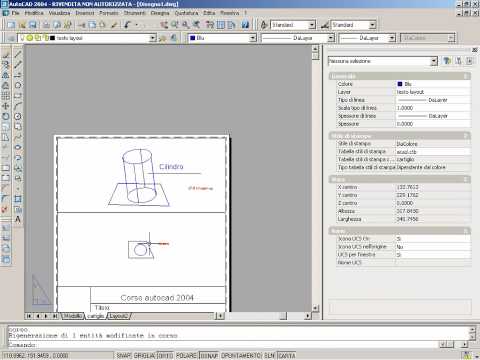This screenshot has height=360, width=480.
Task: Toggle ORTO mode in the status bar
Action: click(x=165, y=356)
